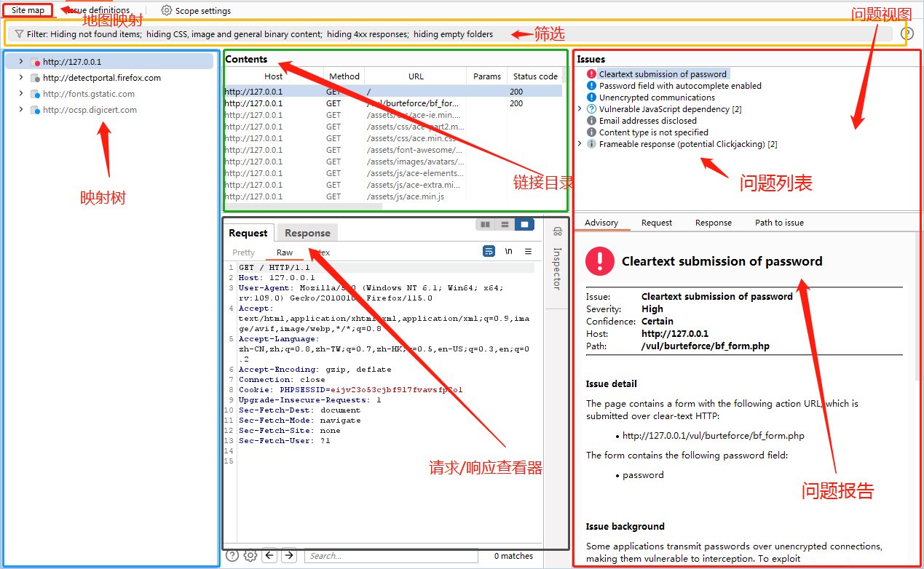Open the Path to issue tab
Screen dimensions: 924x569
coord(779,223)
